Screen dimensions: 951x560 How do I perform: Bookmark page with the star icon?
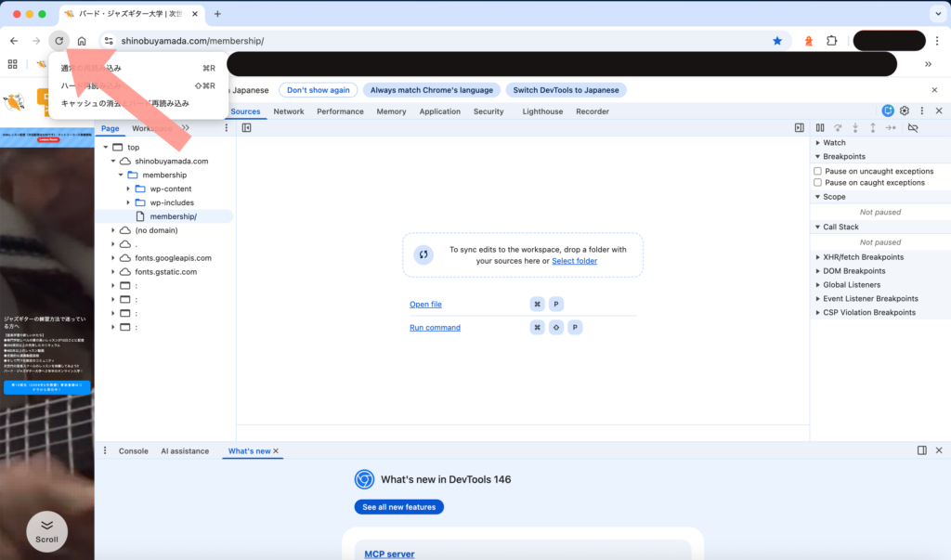(x=777, y=41)
